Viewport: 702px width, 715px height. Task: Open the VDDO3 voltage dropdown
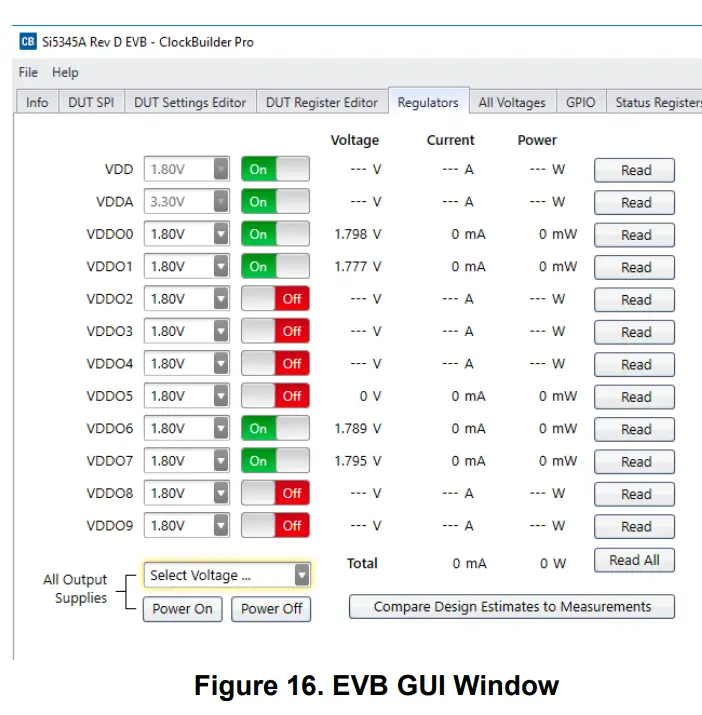point(187,331)
